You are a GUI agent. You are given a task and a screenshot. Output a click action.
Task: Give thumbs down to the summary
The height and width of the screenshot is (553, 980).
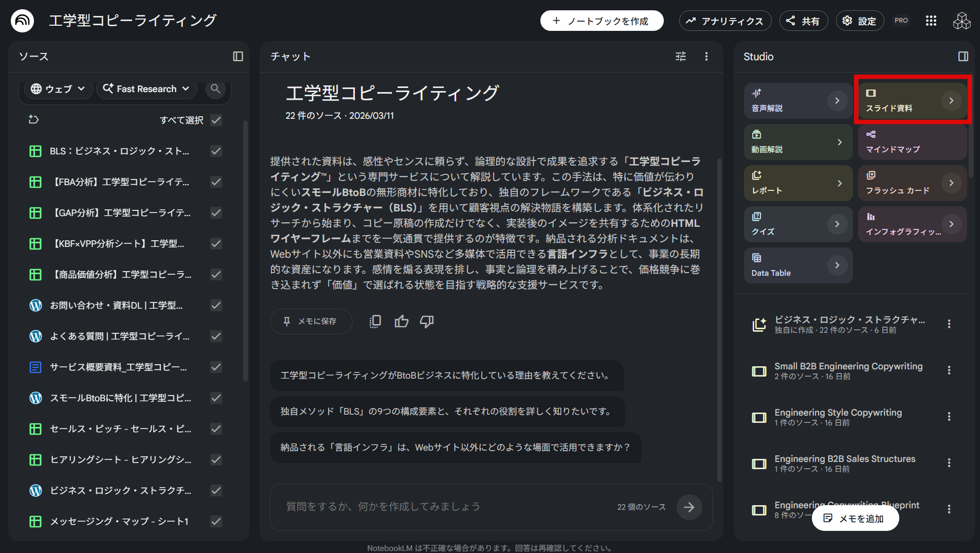[x=427, y=322]
